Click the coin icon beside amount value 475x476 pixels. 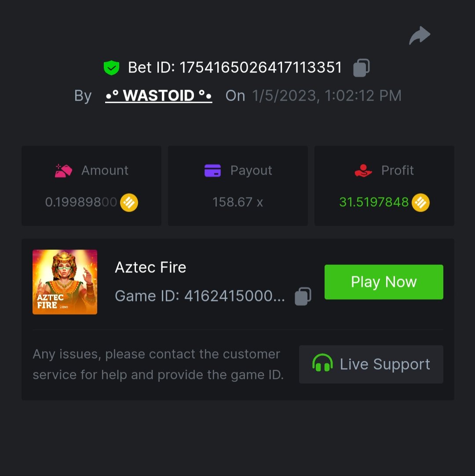(x=129, y=202)
